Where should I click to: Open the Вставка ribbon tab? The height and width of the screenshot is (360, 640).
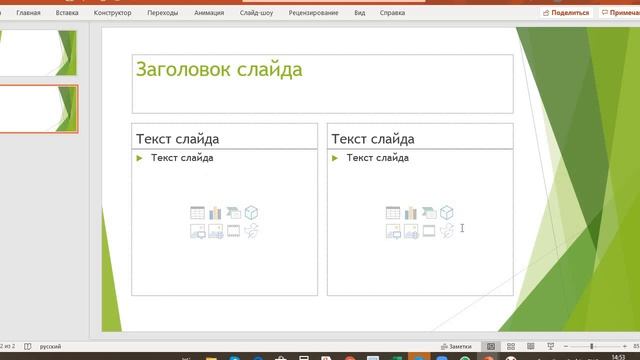pos(67,13)
